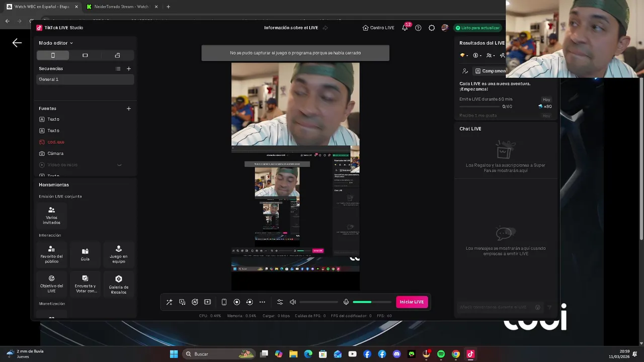
Task: Add a new source in Fuentes
Action: pyautogui.click(x=129, y=109)
